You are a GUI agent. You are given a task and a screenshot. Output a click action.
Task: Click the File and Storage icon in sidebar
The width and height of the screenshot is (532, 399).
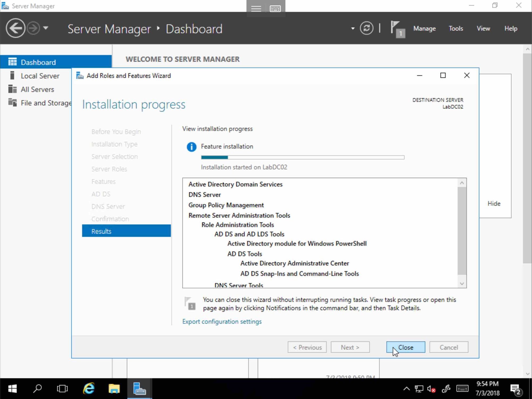12,102
